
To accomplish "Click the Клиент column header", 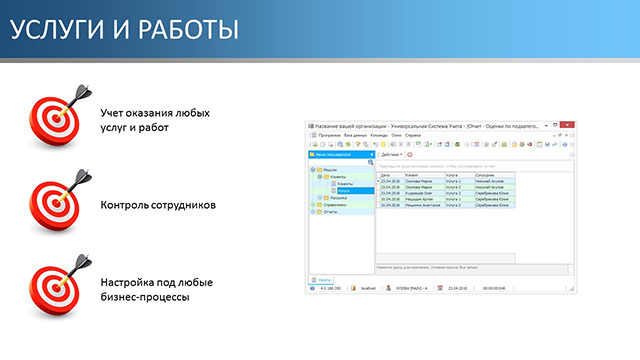I will click(x=424, y=175).
